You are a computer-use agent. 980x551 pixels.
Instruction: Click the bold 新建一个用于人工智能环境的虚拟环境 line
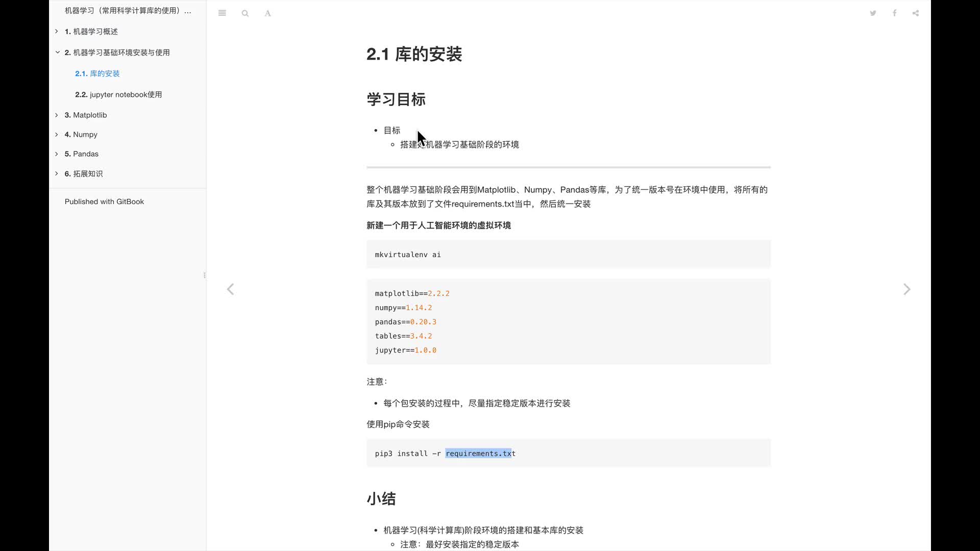pyautogui.click(x=438, y=226)
